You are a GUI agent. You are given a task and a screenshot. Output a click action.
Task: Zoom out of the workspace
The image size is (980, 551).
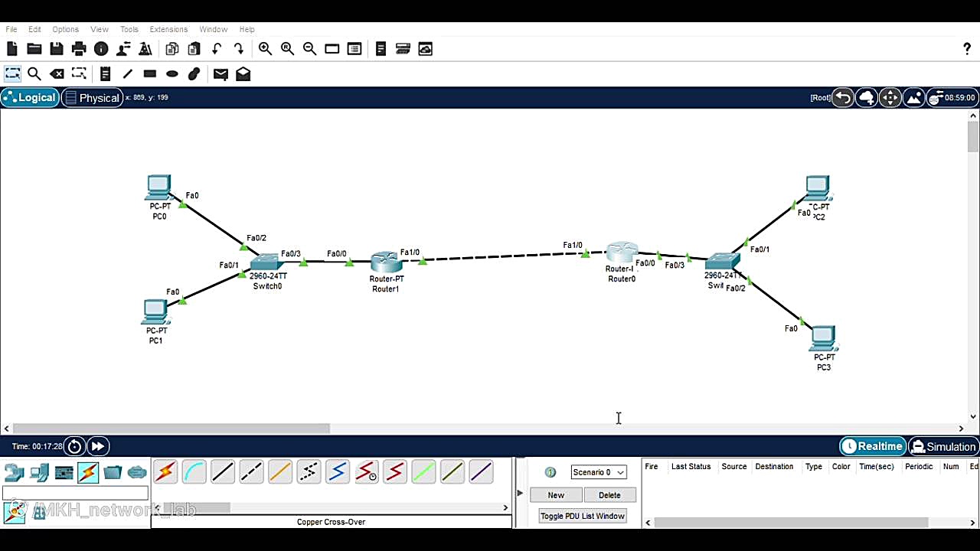click(x=309, y=49)
